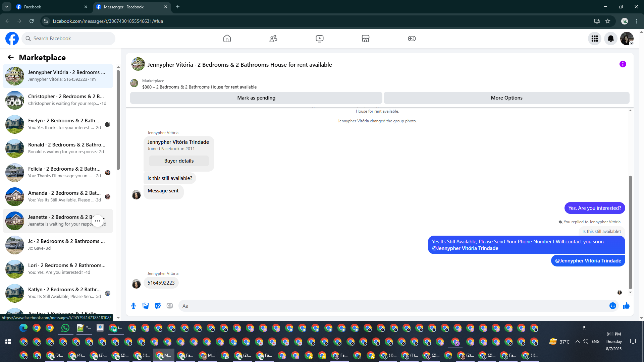Click the address bar URL

(108, 21)
